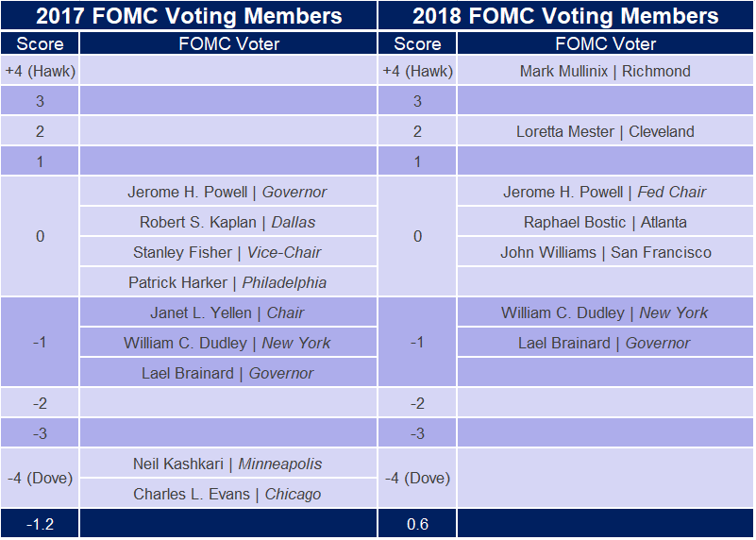
Task: Select the Loretta Mester | Cleveland cell
Action: click(x=605, y=131)
